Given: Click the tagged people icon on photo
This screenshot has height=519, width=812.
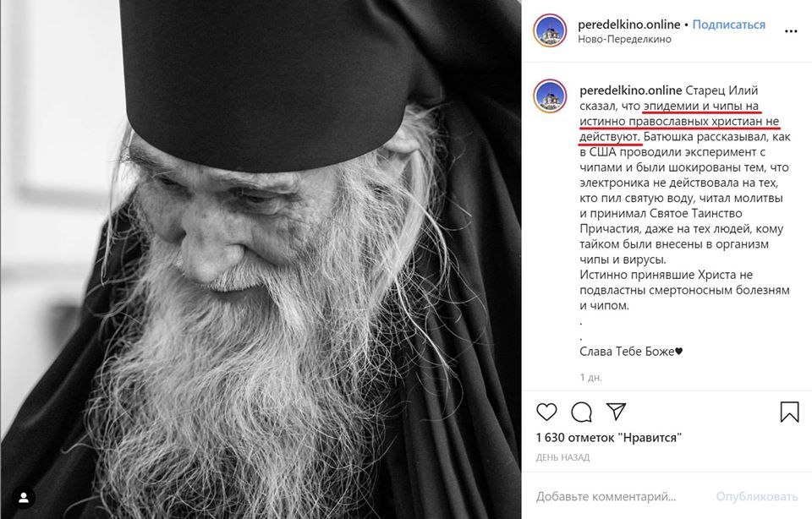Looking at the screenshot, I should (x=24, y=499).
